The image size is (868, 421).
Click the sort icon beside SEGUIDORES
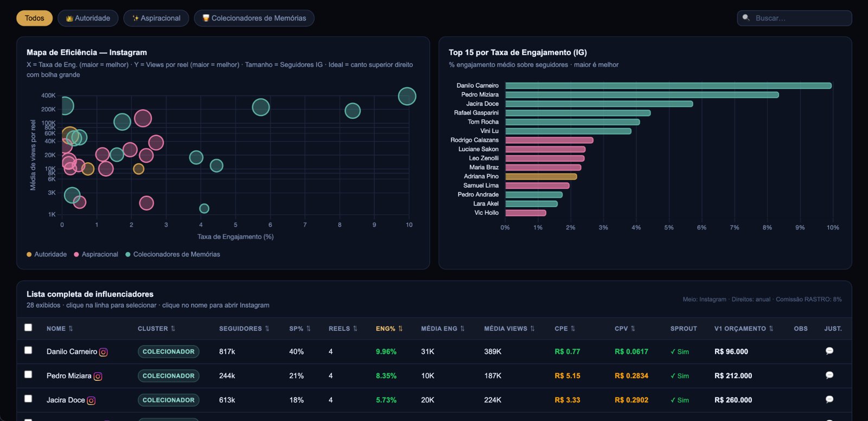coord(267,329)
